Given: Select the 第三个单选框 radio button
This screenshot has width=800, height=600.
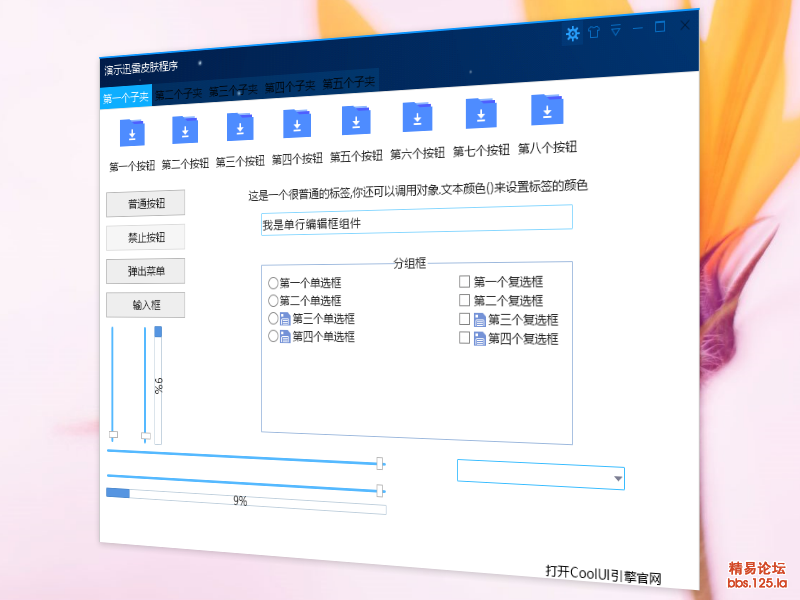Looking at the screenshot, I should point(273,319).
